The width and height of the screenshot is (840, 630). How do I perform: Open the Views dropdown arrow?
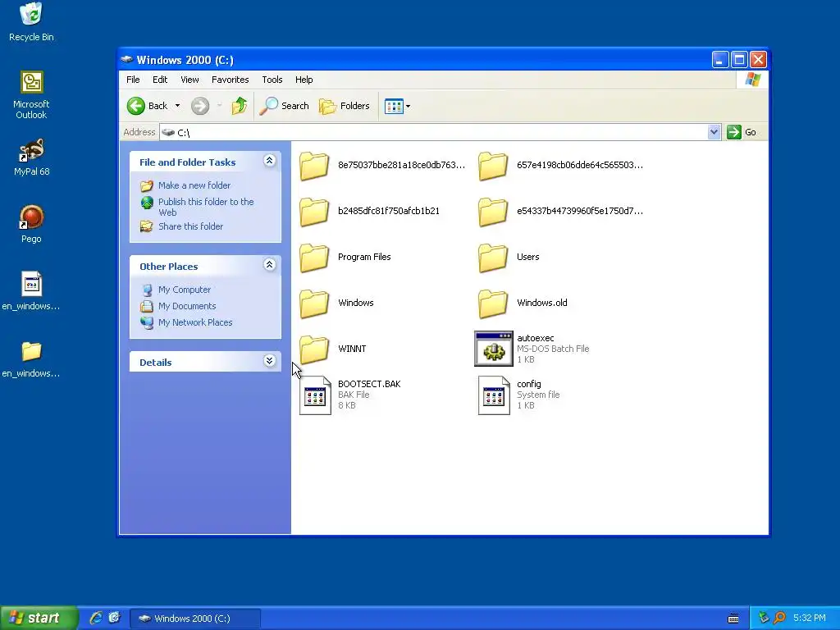(x=409, y=106)
